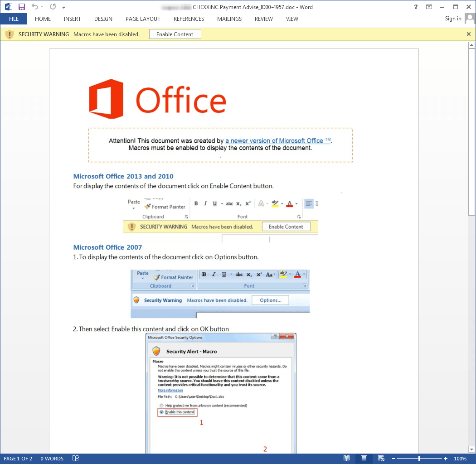The width and height of the screenshot is (476, 464).
Task: Click the "Microsoft Office 2013 and 2010" heading
Action: pos(123,176)
